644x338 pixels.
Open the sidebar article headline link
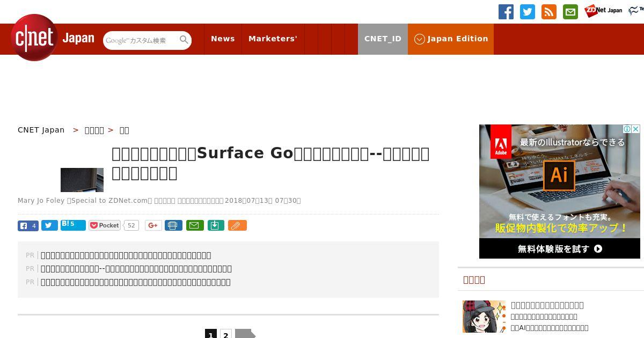(x=547, y=305)
